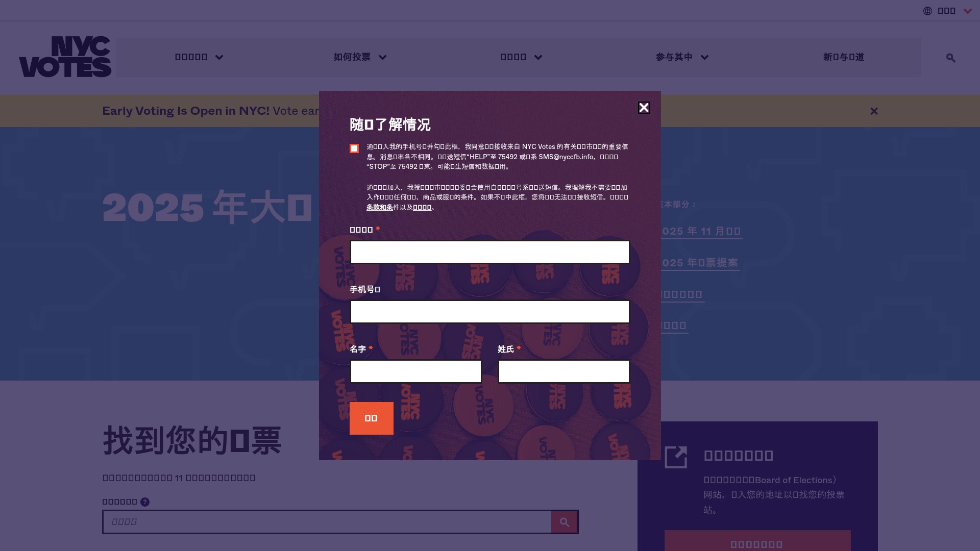This screenshot has width=980, height=551.
Task: Expand chevron next to 参与其中
Action: [x=704, y=58]
